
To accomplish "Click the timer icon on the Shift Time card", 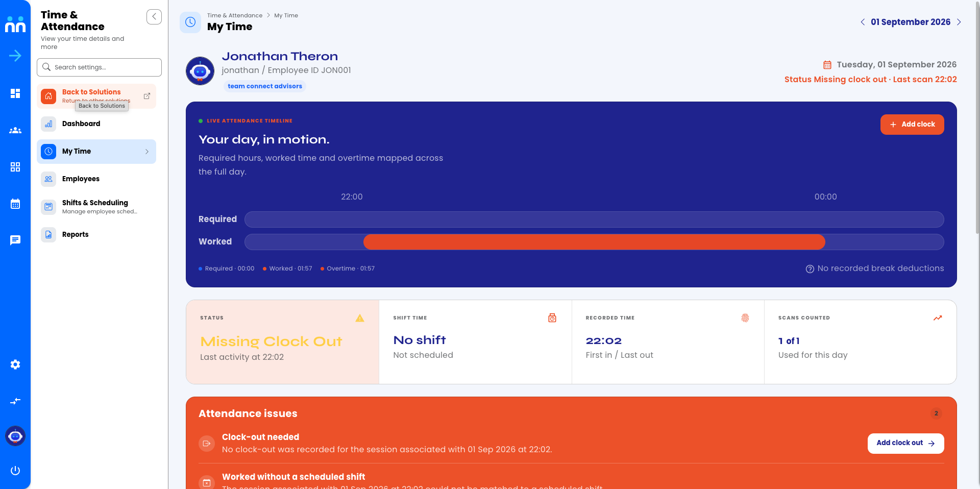I will 552,318.
